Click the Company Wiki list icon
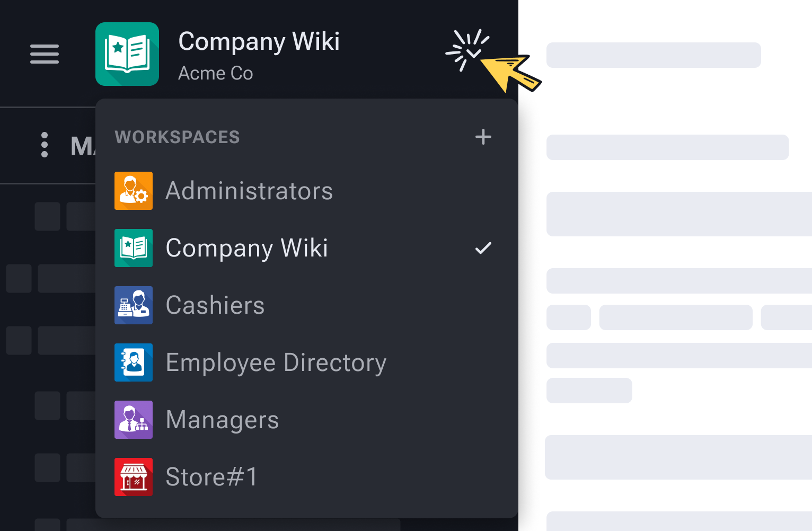This screenshot has width=812, height=531. (x=134, y=248)
